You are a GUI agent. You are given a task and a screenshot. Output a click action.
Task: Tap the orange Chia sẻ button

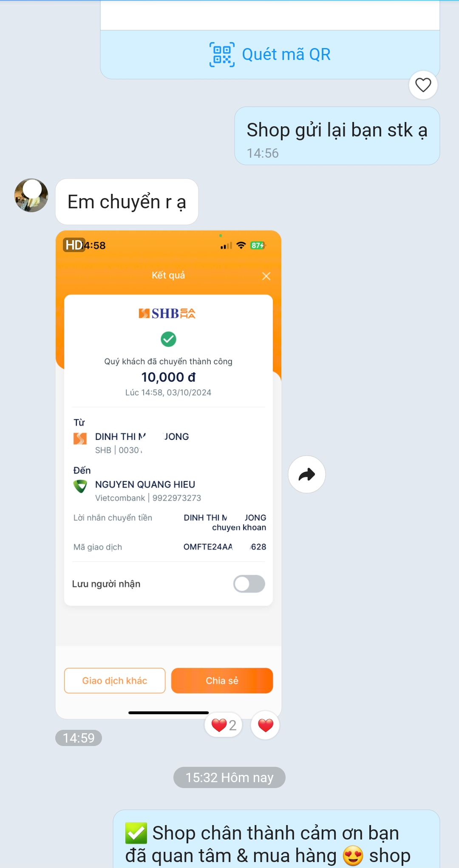pos(222,681)
